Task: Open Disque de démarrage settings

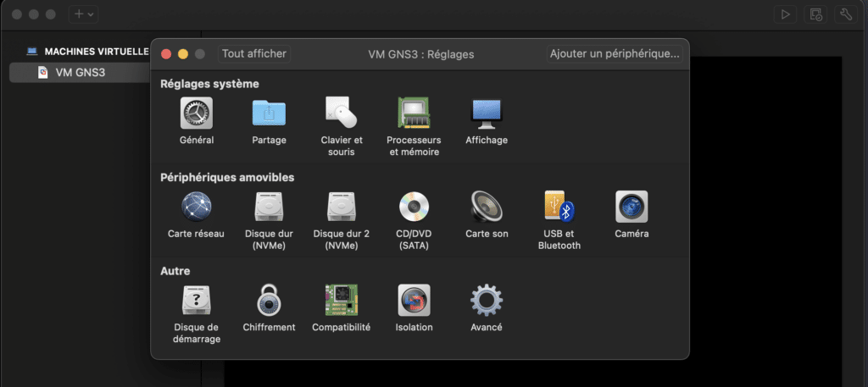Action: pyautogui.click(x=197, y=301)
